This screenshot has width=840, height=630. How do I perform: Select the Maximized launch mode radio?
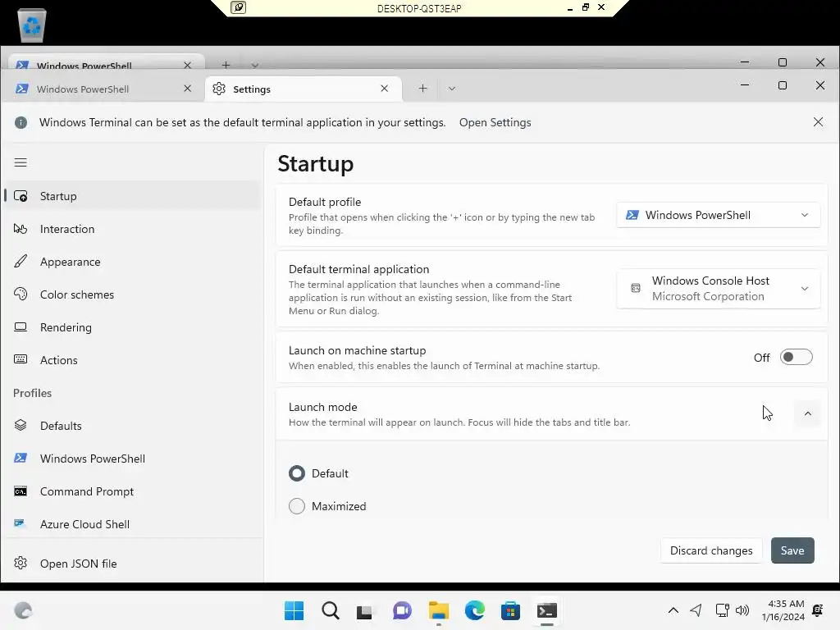pyautogui.click(x=297, y=506)
